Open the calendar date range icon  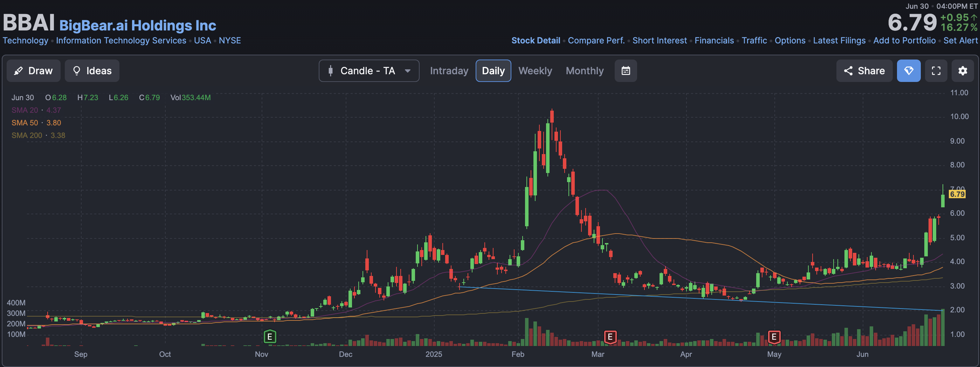click(x=626, y=71)
